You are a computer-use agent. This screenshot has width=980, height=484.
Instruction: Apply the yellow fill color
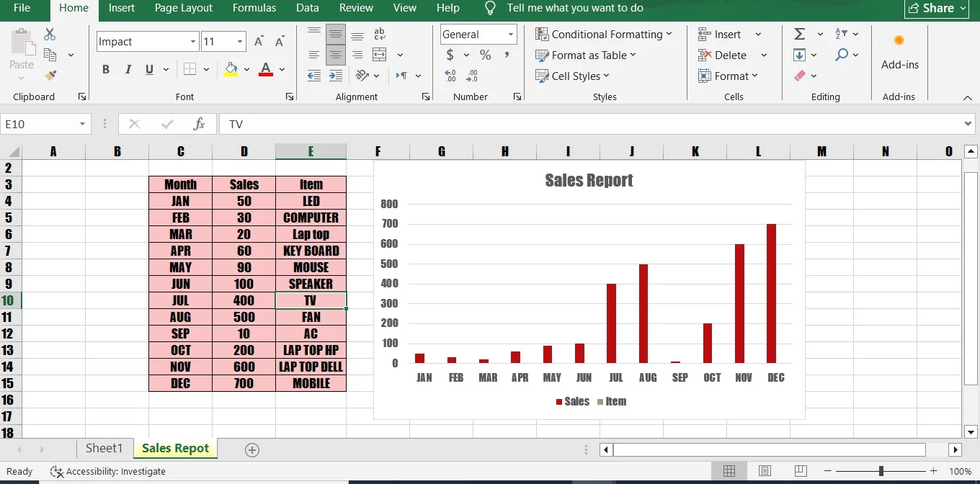231,69
